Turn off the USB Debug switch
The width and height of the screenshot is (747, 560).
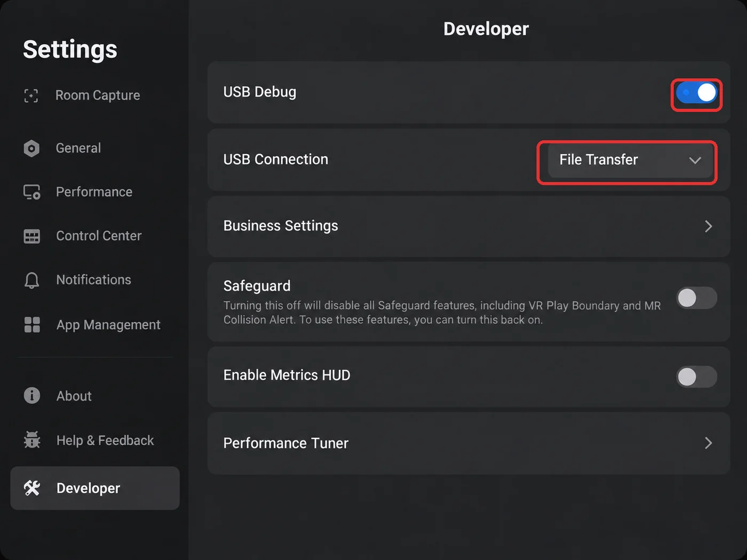click(x=696, y=93)
